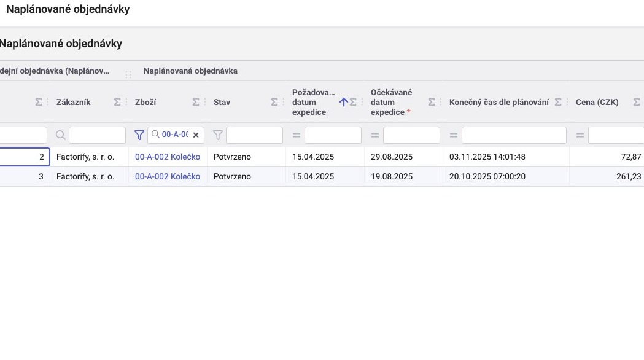Sort by the Zákazník column header
This screenshot has height=360, width=644.
(x=74, y=103)
